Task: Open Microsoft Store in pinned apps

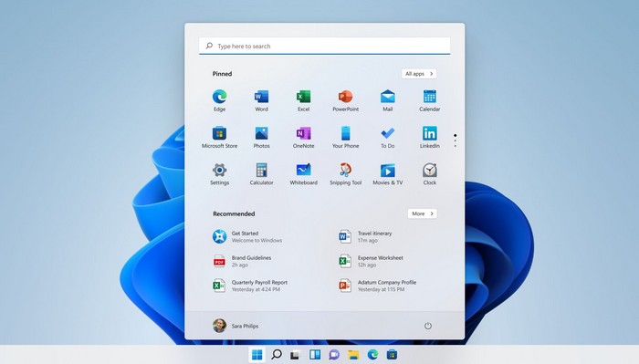Action: pyautogui.click(x=219, y=137)
